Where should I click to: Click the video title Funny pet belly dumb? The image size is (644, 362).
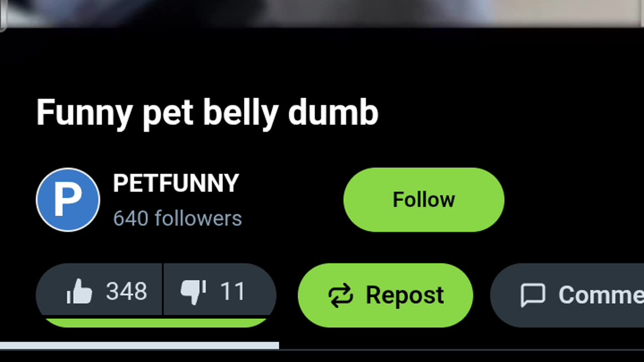[207, 113]
